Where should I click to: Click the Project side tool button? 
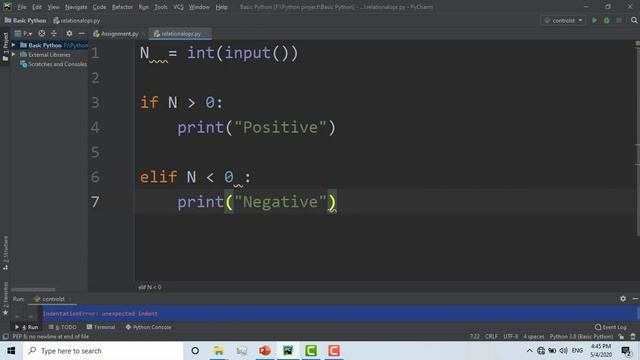(5, 46)
